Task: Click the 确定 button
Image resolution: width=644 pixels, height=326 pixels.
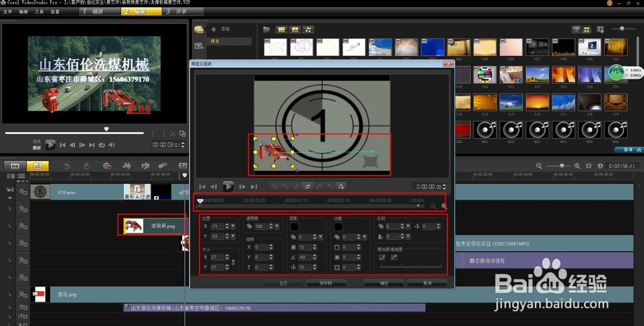Action: [x=384, y=283]
